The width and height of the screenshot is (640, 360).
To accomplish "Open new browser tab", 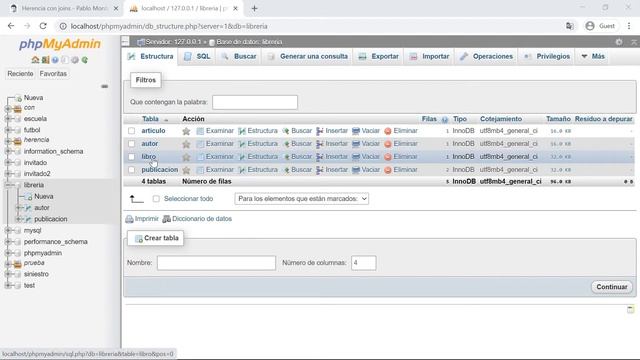I will coord(254,8).
